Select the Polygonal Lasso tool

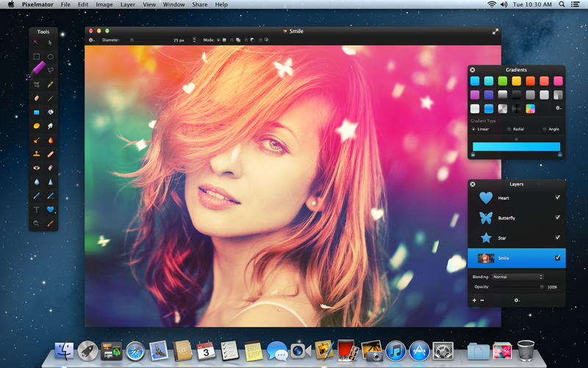coord(50,71)
